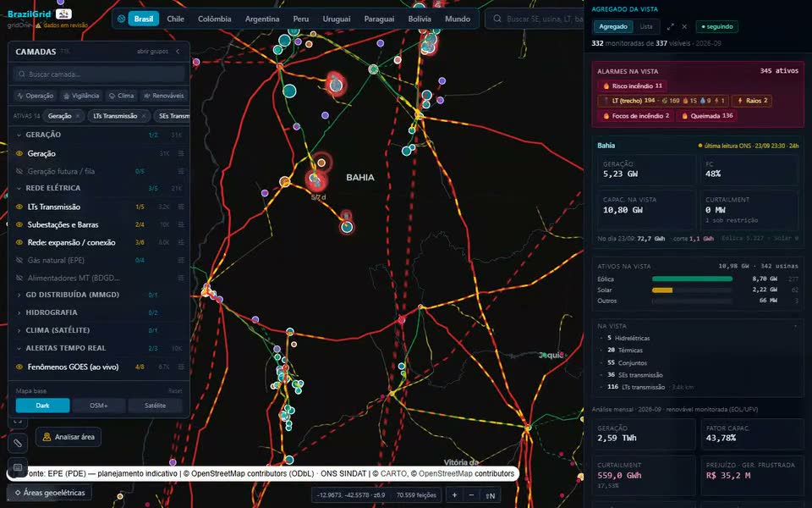The height and width of the screenshot is (508, 812).
Task: Switch to the Argentina country tab
Action: [262, 19]
